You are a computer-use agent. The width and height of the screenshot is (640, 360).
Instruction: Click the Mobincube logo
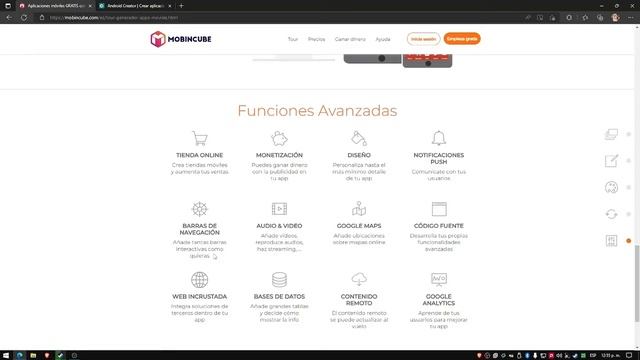pyautogui.click(x=181, y=39)
